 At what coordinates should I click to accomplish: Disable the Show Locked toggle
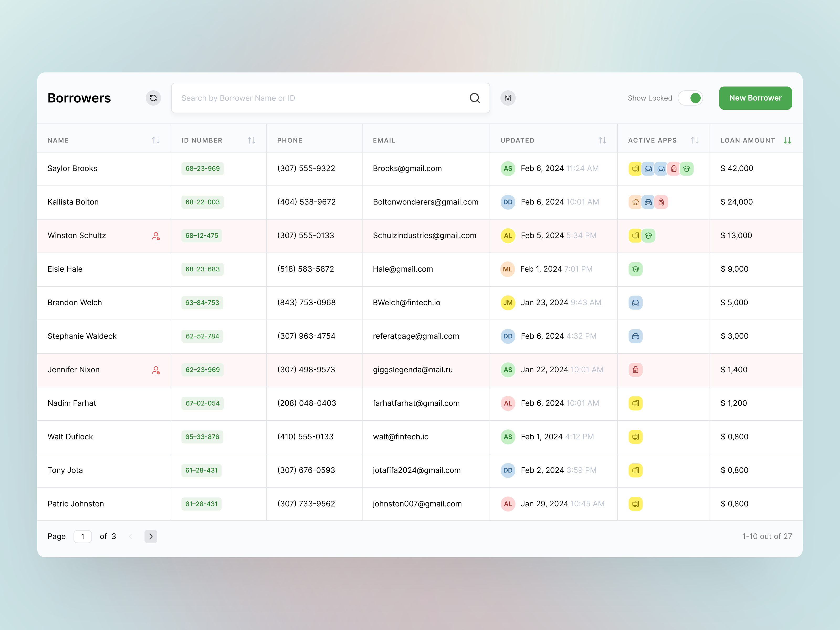pos(691,98)
